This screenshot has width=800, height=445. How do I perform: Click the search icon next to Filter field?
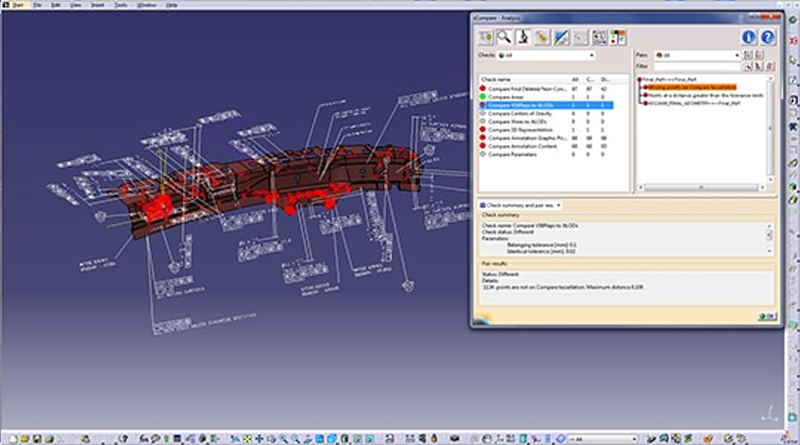click(x=747, y=66)
